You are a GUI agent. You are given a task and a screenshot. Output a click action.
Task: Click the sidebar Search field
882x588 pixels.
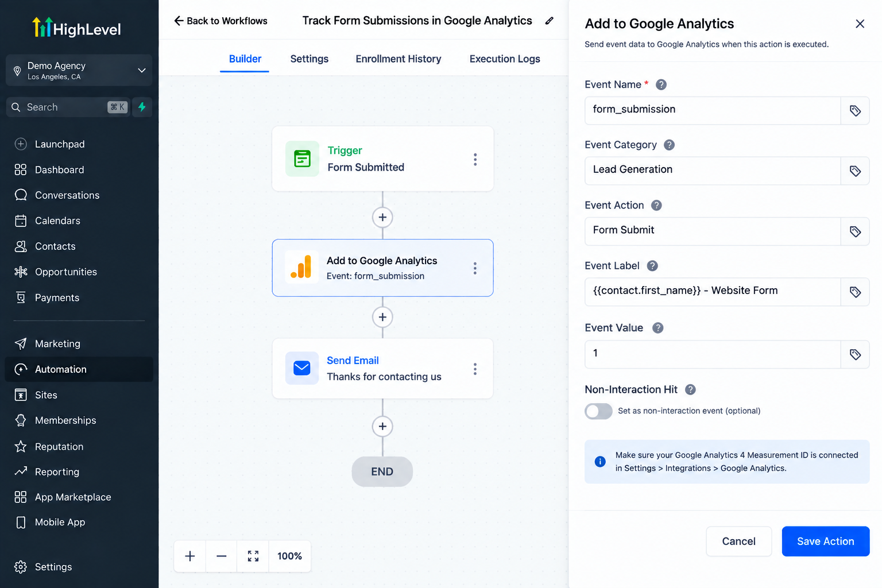click(68, 107)
